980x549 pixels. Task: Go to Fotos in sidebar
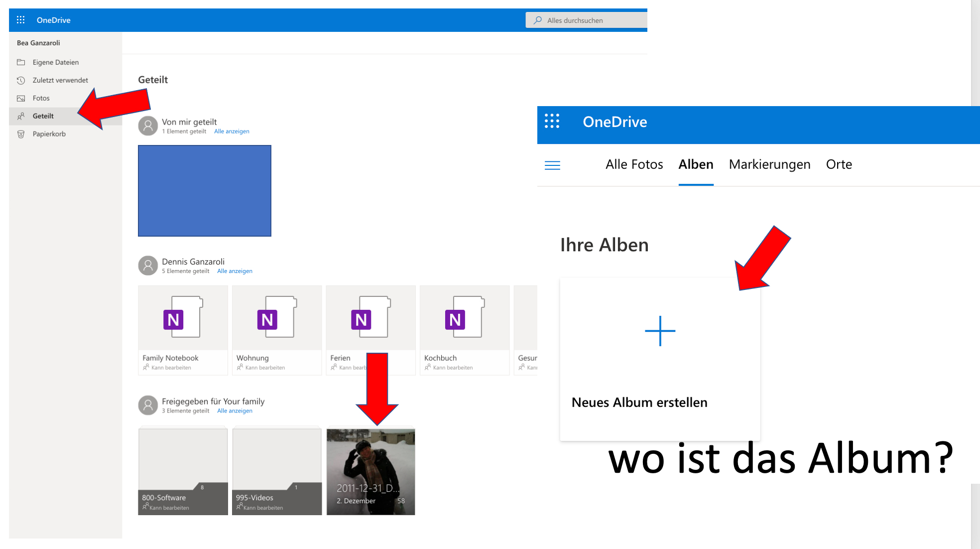41,98
